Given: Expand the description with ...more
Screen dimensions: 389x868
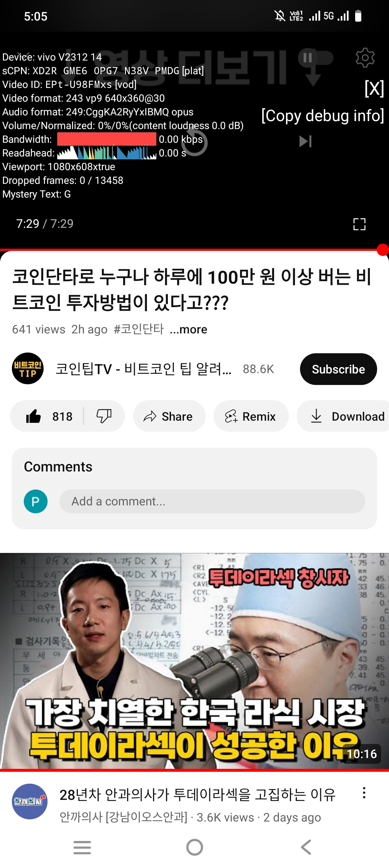Looking at the screenshot, I should tap(188, 329).
